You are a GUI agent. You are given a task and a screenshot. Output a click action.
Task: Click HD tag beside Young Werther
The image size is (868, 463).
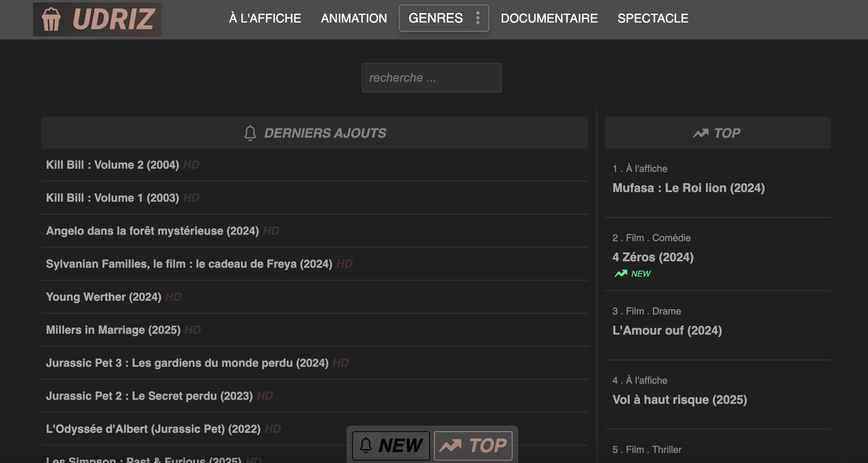click(x=174, y=297)
